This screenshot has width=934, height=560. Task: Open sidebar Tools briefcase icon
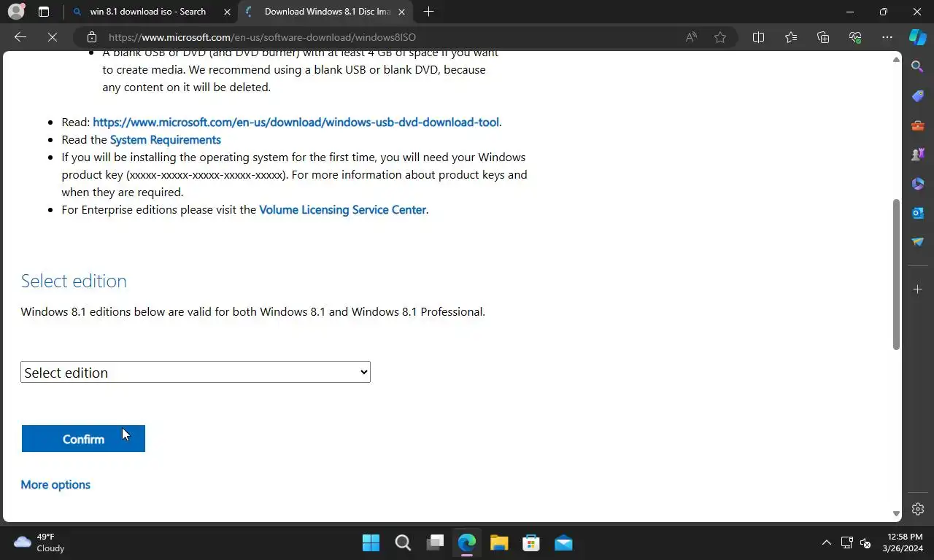[918, 125]
